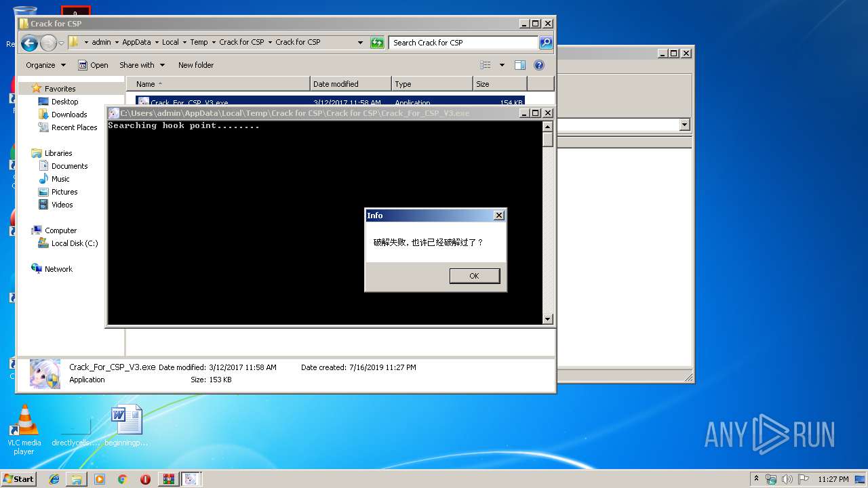
Task: Select Temp breadcrumb in address bar
Action: [199, 42]
